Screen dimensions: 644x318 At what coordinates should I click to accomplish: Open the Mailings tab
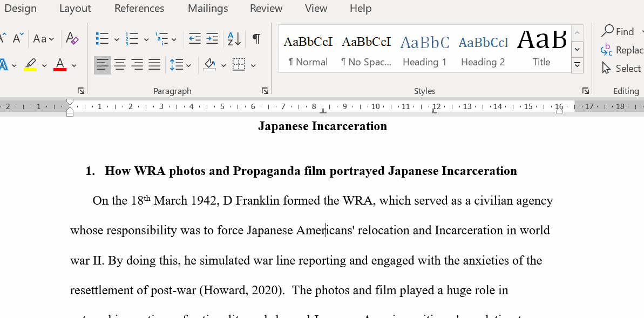[x=208, y=8]
